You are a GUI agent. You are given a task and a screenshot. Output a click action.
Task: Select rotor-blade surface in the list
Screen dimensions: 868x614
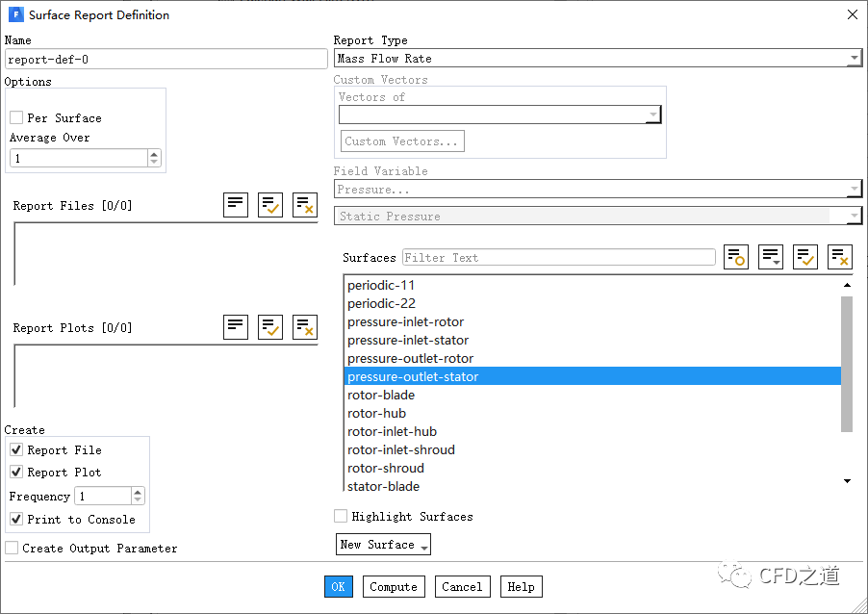(381, 395)
